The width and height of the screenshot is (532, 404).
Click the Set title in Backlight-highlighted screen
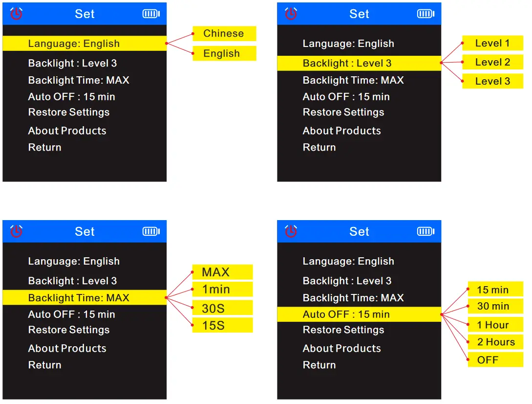(x=359, y=14)
